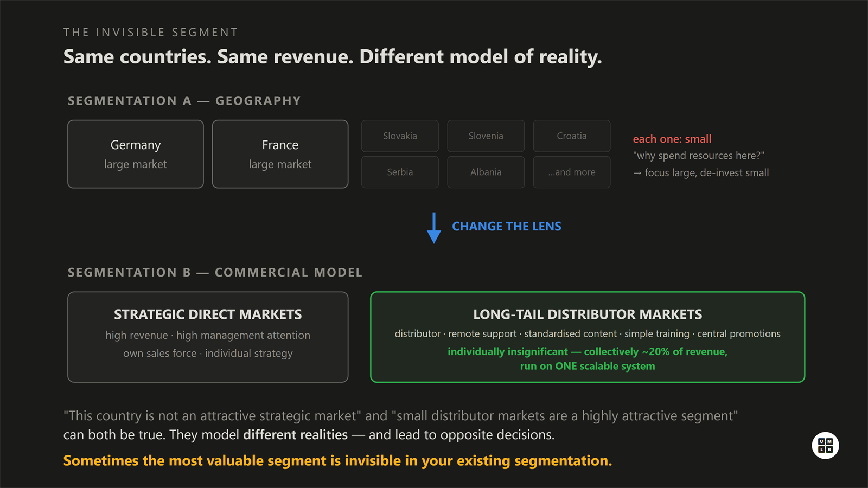868x488 pixels.
Task: Click the bold 'different realities' phrase
Action: (295, 435)
